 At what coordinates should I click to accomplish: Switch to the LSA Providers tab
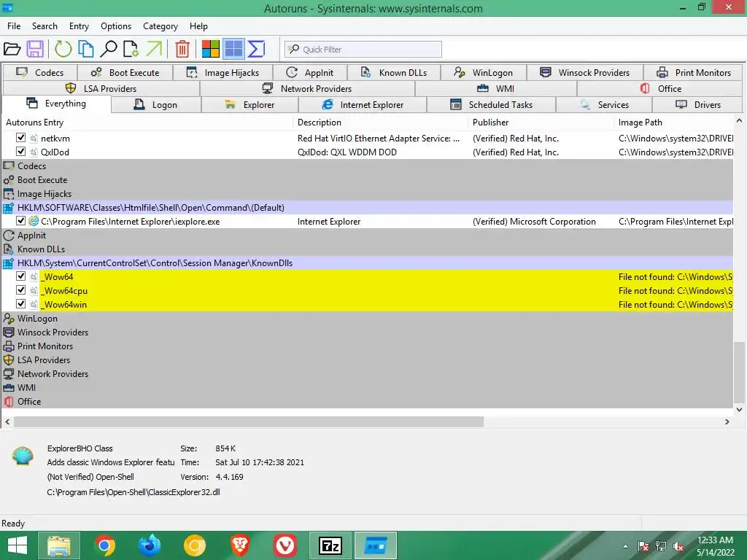[x=101, y=88]
